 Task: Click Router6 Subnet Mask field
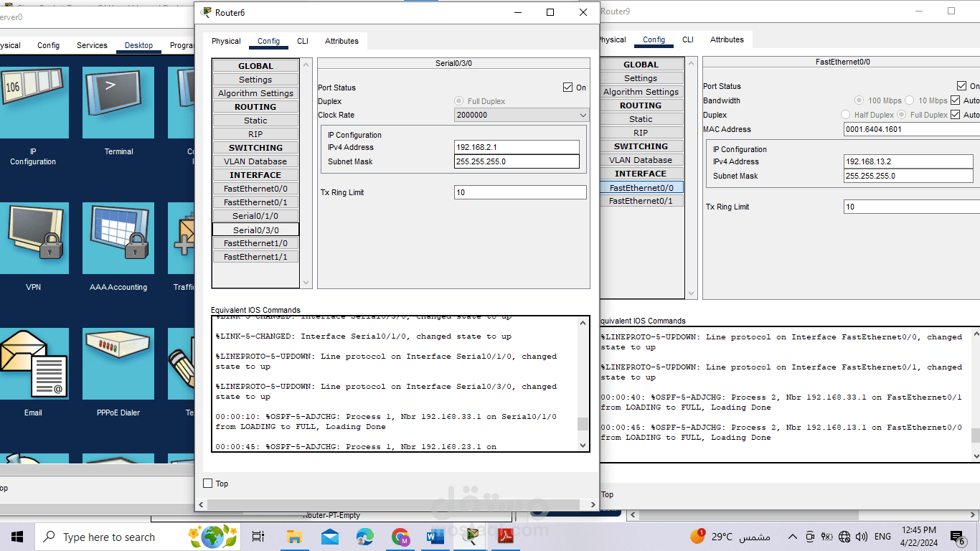click(517, 161)
